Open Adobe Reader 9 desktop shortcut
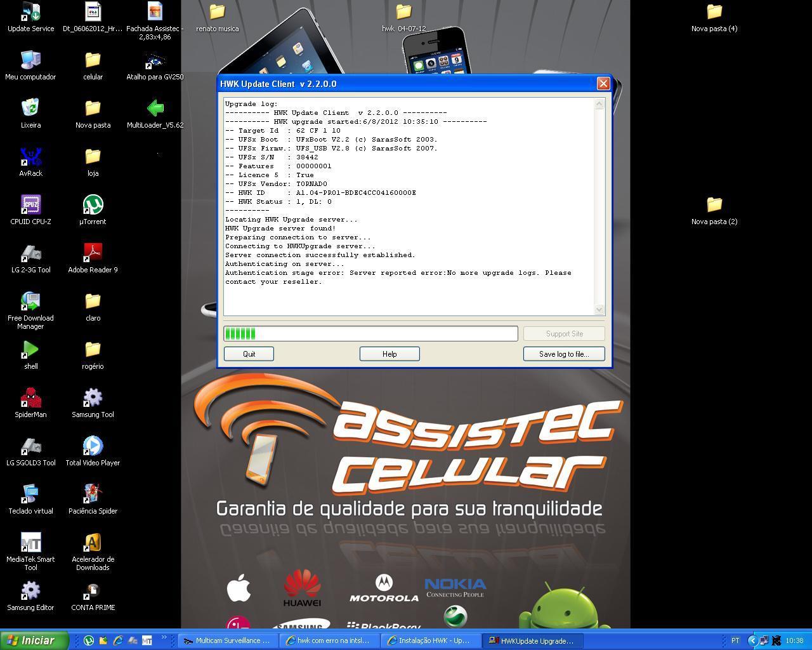Screen dimensions: 812x650 (93, 258)
